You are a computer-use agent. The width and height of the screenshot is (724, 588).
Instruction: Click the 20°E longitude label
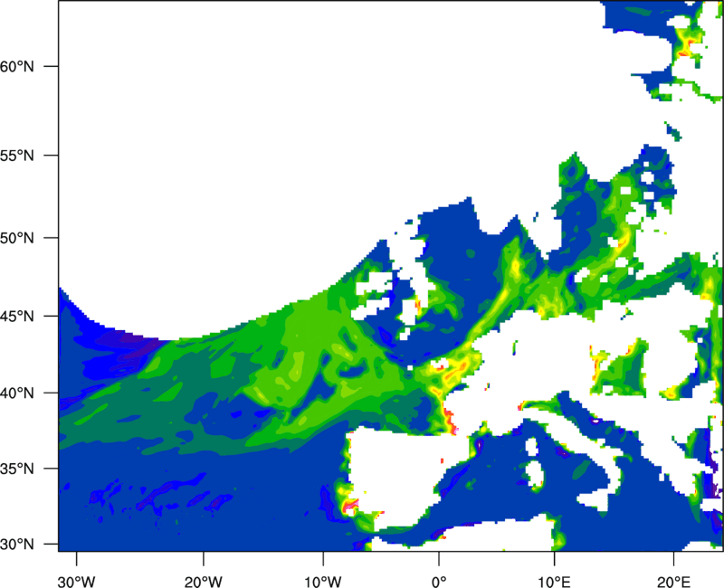click(673, 582)
